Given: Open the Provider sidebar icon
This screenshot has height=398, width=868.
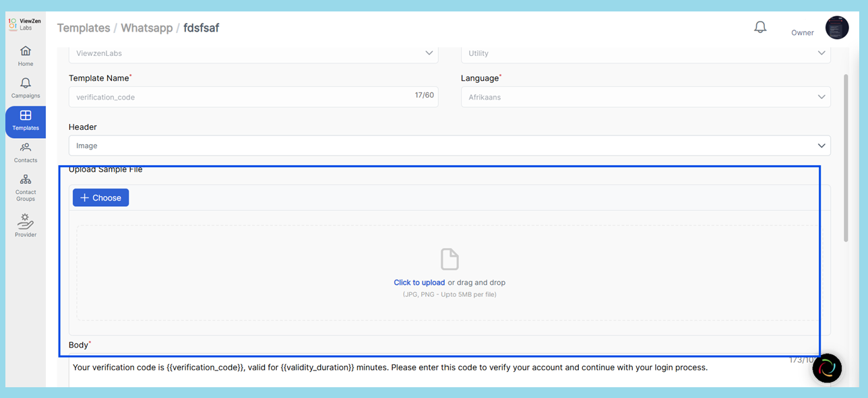Looking at the screenshot, I should click(x=26, y=225).
